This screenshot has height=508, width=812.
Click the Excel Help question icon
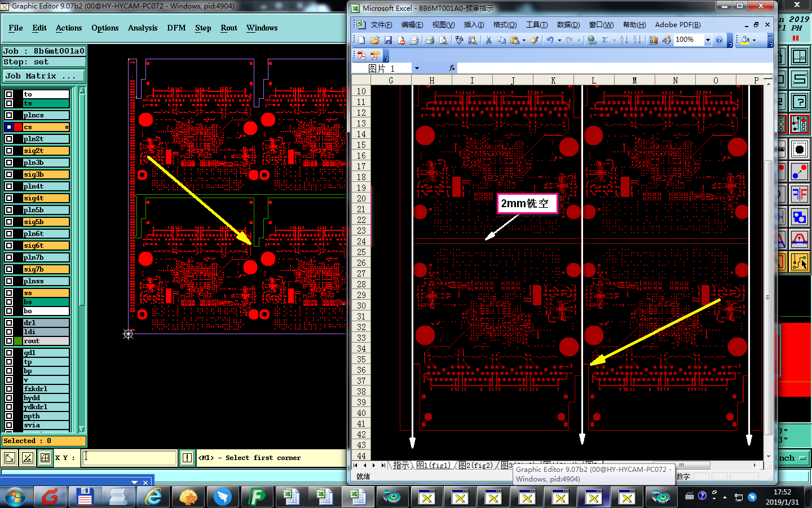click(x=719, y=40)
